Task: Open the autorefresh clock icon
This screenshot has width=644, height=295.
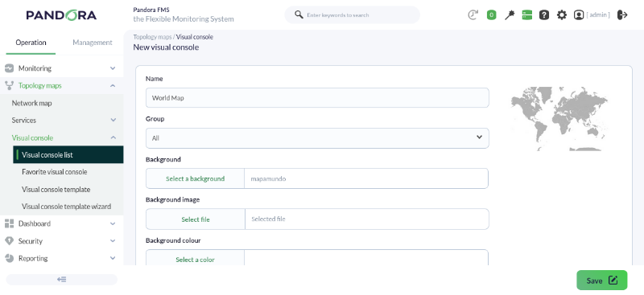Action: click(x=473, y=15)
